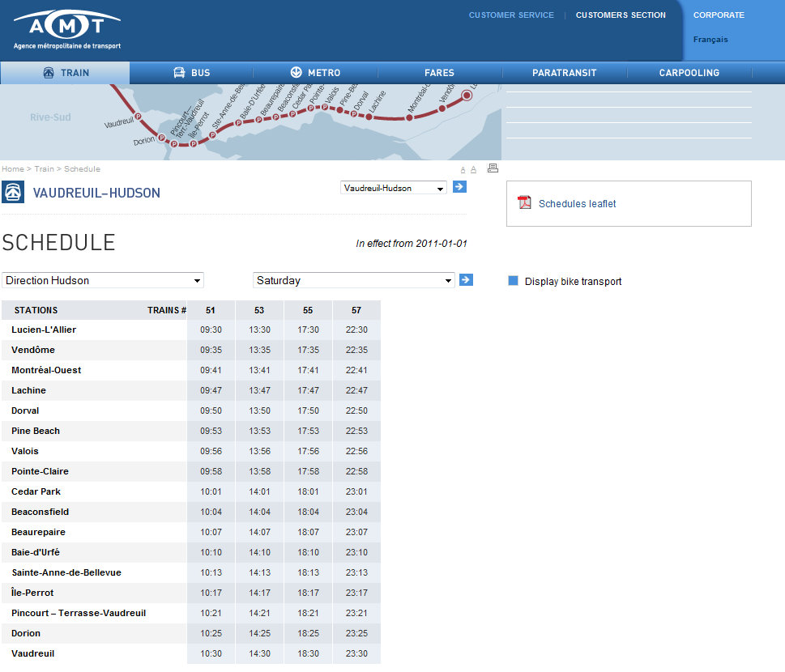Click the 18:04 Beaconsfield time cell
The height and width of the screenshot is (672, 785).
[308, 512]
